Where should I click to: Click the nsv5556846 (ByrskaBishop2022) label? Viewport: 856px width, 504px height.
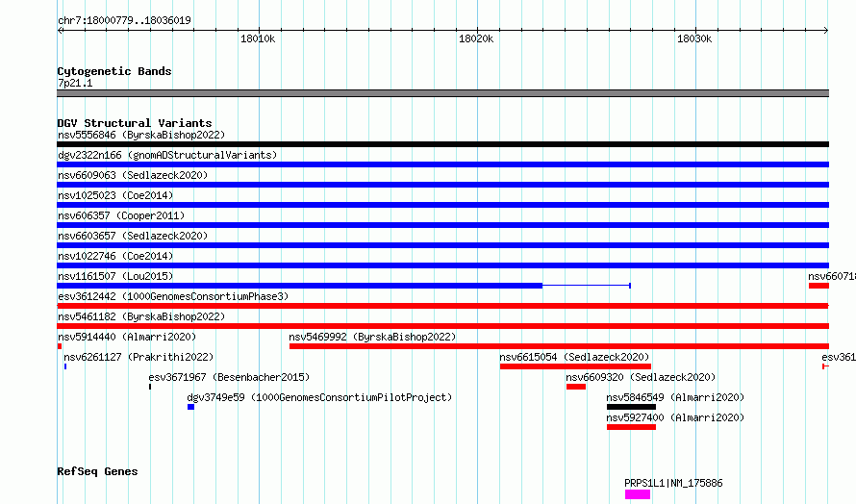141,135
